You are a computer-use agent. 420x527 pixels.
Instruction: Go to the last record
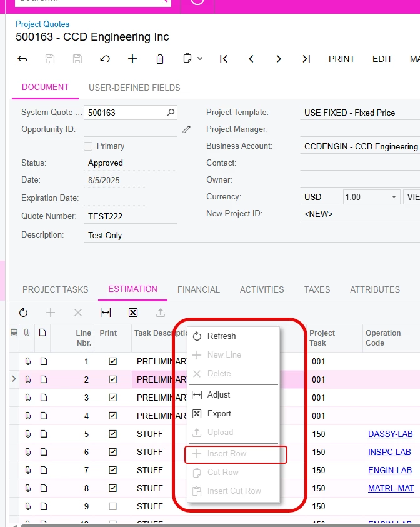306,59
